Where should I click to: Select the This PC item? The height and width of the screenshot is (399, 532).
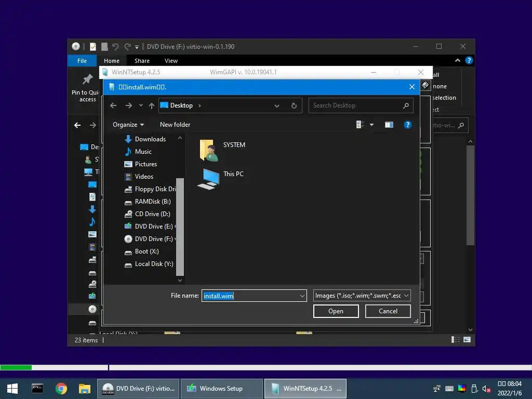(221, 179)
